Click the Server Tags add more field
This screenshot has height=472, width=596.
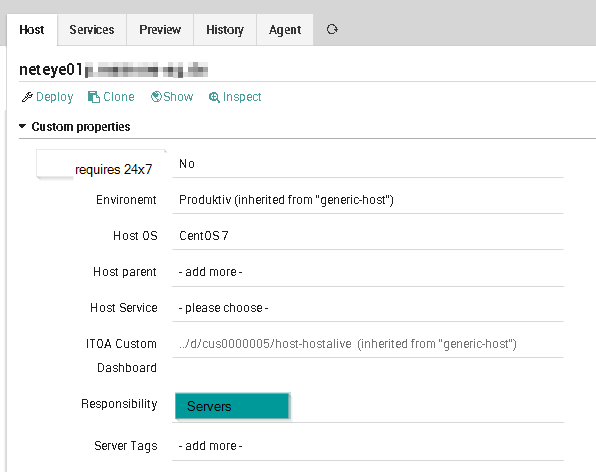368,445
